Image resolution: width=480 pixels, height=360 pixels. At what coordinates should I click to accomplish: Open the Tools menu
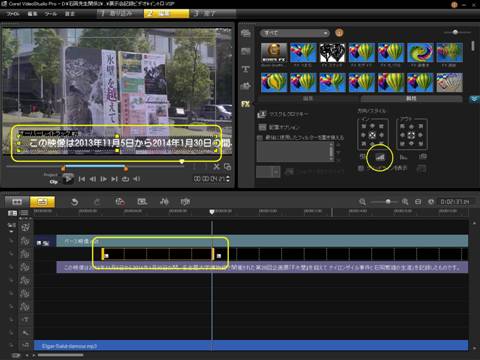point(50,14)
